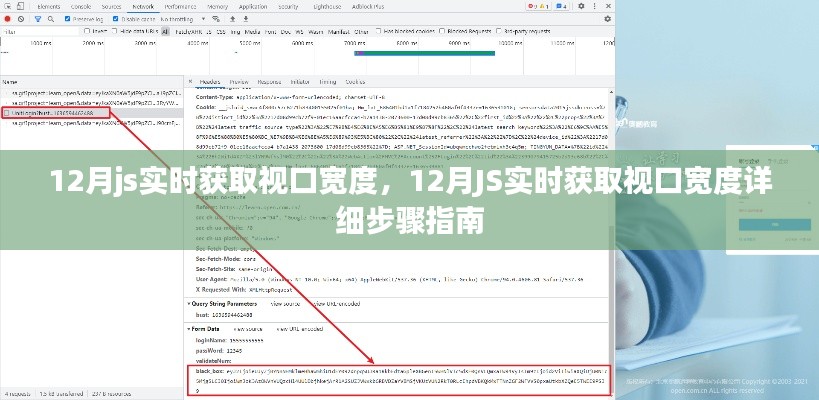
Task: Open the Lighthouse tab
Action: coord(325,6)
